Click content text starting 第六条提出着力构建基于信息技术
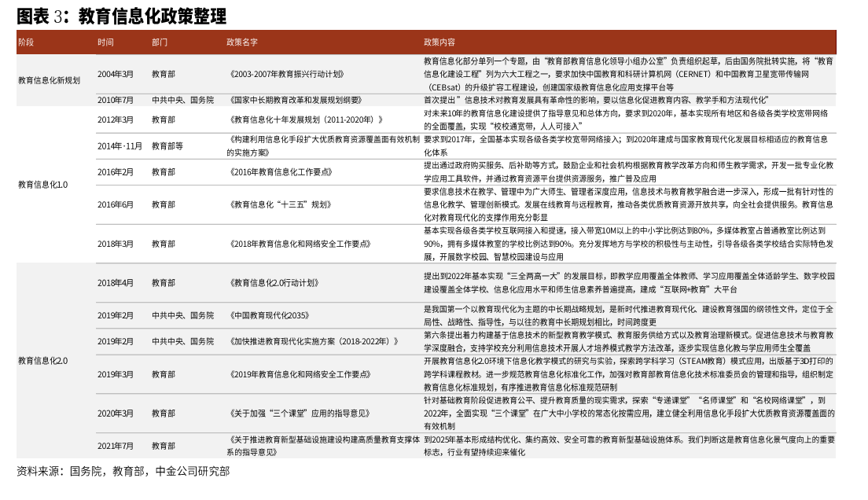Viewport: 868px width, 500px height. pyautogui.click(x=629, y=341)
